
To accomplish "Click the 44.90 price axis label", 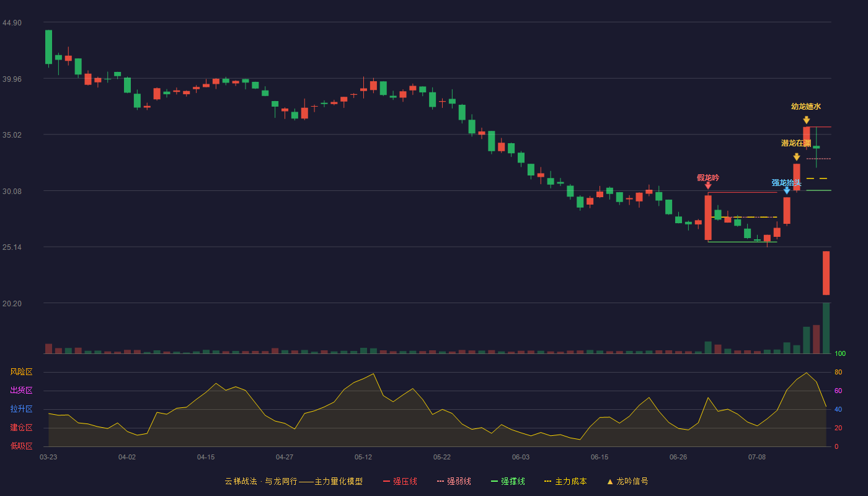I will 12,23.
